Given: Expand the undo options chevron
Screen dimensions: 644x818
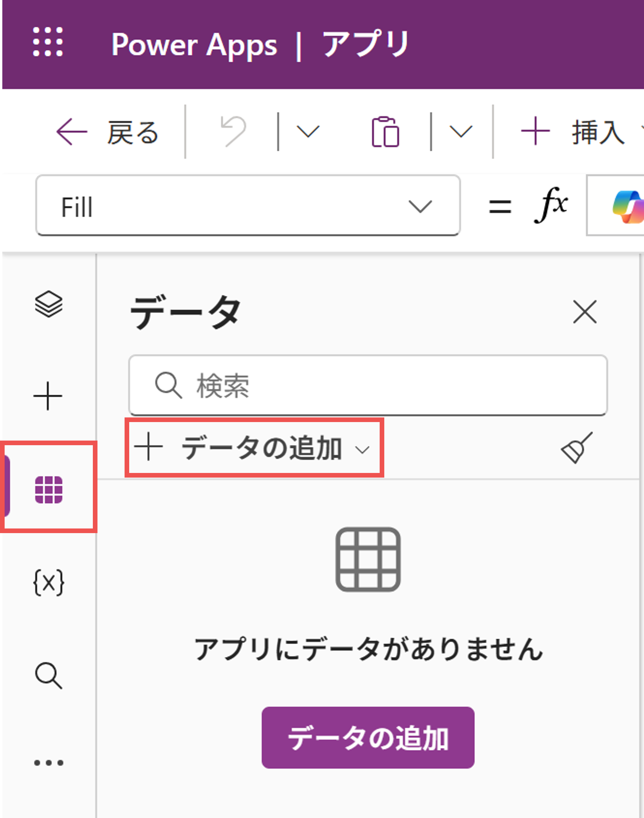Looking at the screenshot, I should click(x=308, y=132).
